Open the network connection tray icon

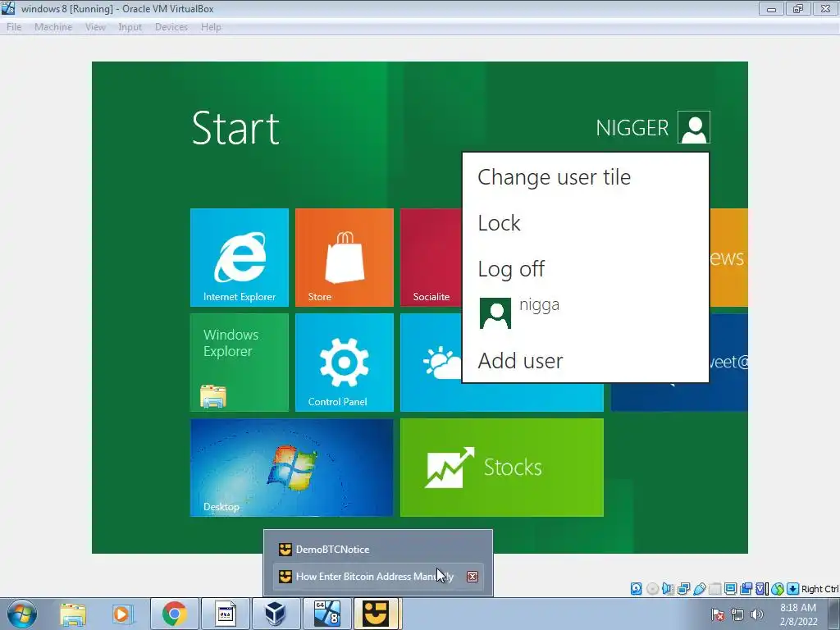737,614
